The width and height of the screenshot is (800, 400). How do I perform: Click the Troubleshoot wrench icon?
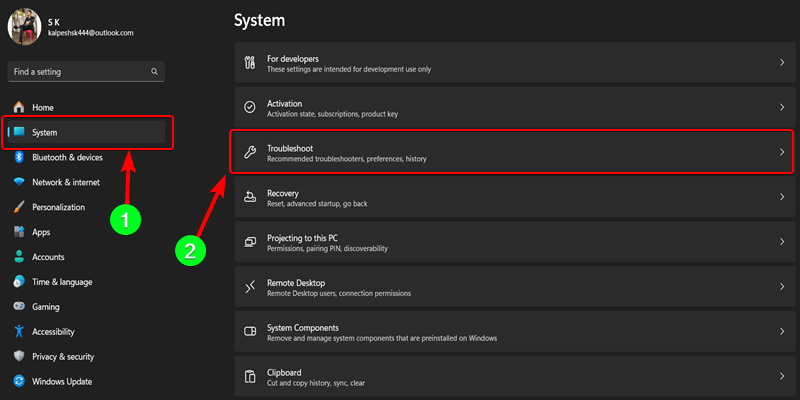click(250, 153)
